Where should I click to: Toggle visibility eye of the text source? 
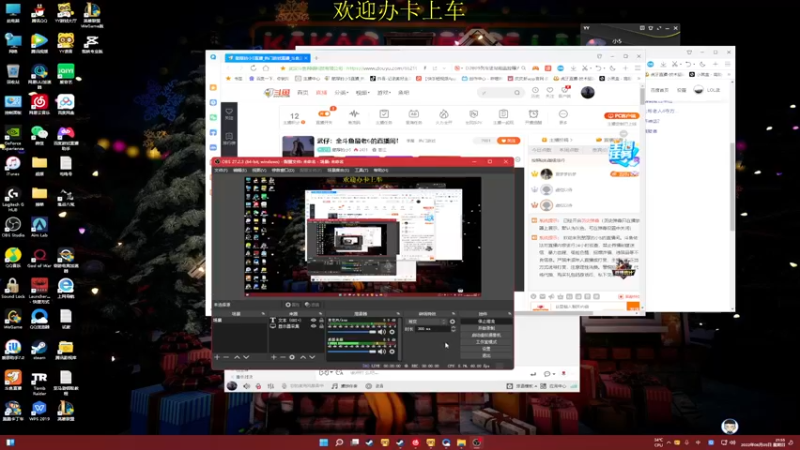pos(314,320)
